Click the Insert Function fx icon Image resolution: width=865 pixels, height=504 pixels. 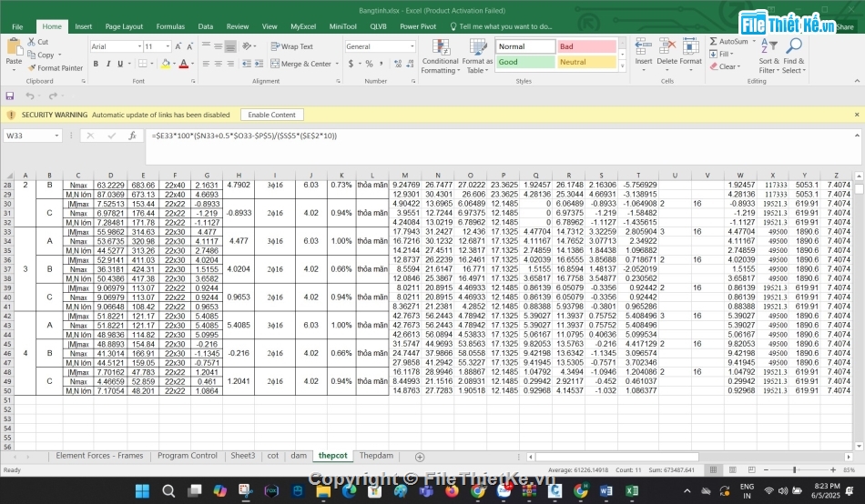132,136
